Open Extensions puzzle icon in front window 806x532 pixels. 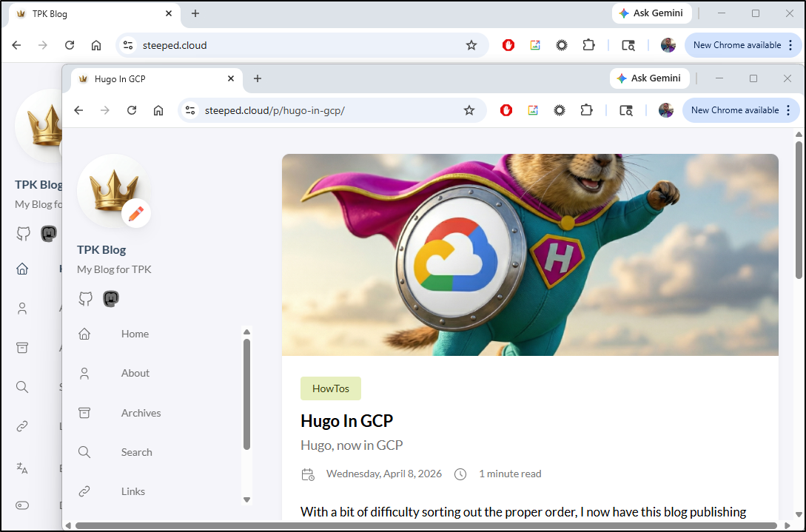point(586,110)
